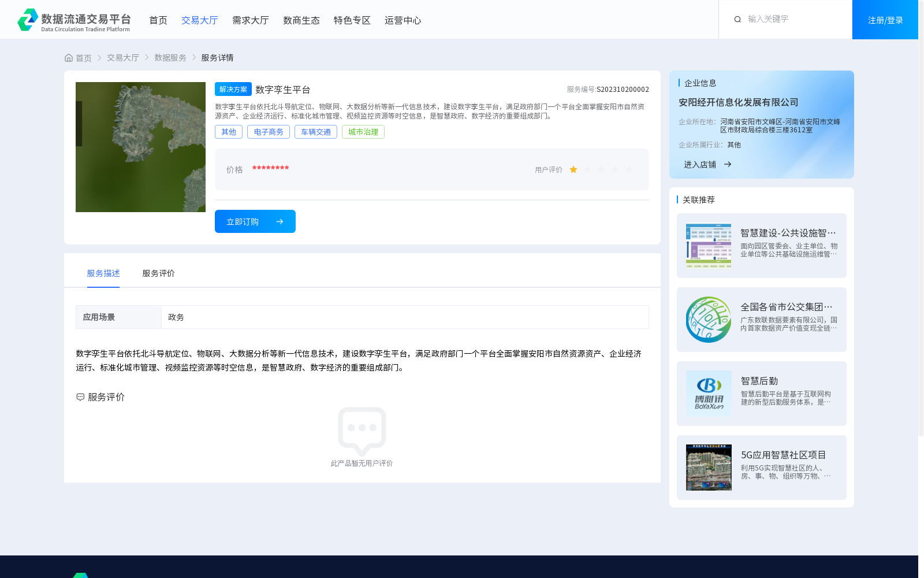This screenshot has height=578, width=924.
Task: Click the 智慧后勤 recommendation title
Action: pyautogui.click(x=759, y=381)
